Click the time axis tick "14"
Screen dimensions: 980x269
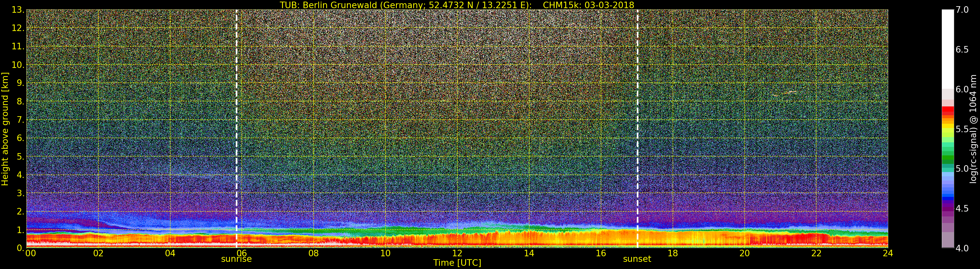529,253
